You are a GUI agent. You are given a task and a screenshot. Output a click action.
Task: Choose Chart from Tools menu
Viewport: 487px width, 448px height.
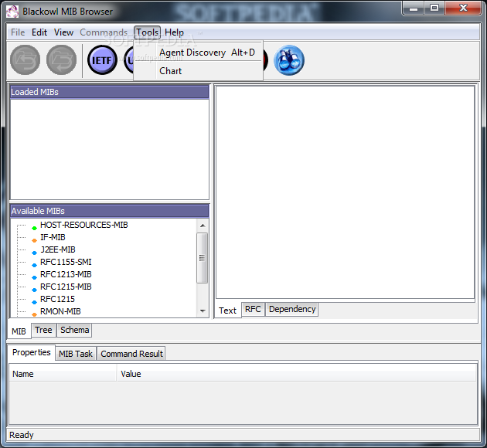[198, 71]
